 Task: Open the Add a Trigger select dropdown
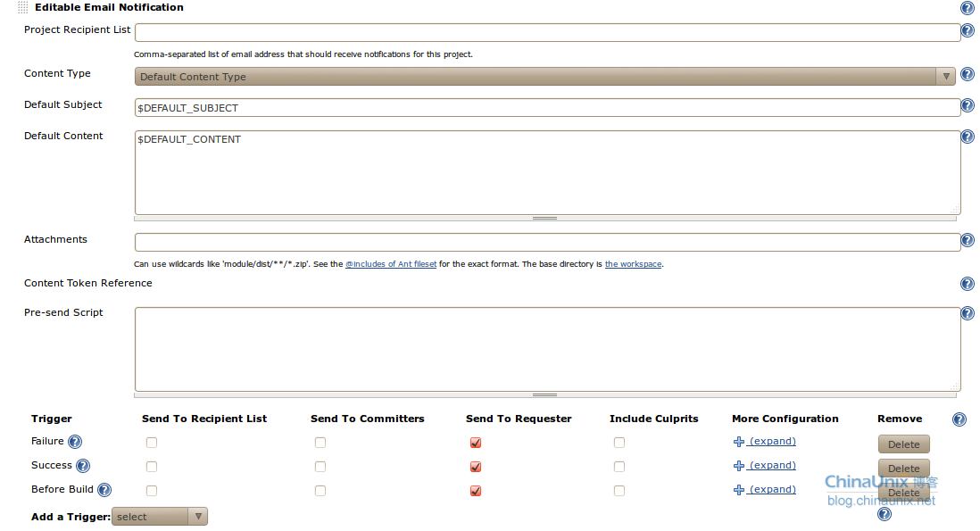coord(160,517)
